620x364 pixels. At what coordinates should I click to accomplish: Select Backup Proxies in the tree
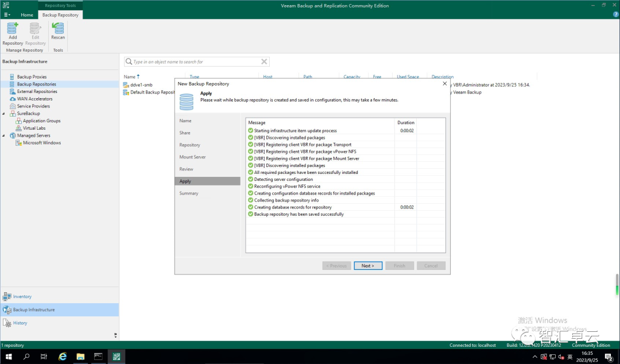click(32, 77)
